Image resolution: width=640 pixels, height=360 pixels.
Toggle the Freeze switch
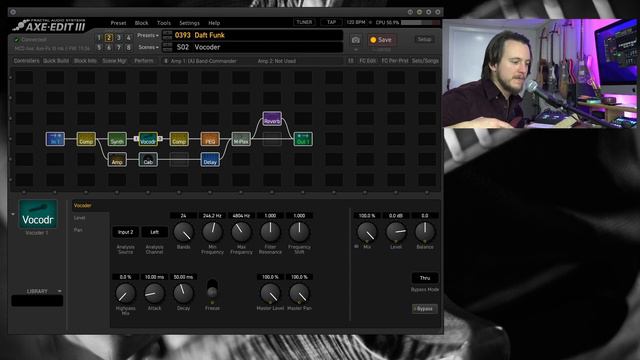[212, 288]
